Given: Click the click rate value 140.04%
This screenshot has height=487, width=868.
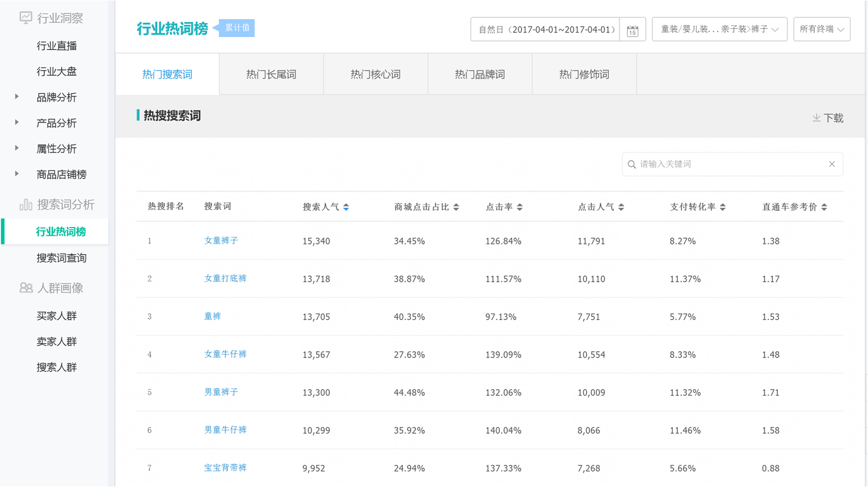Looking at the screenshot, I should 503,430.
